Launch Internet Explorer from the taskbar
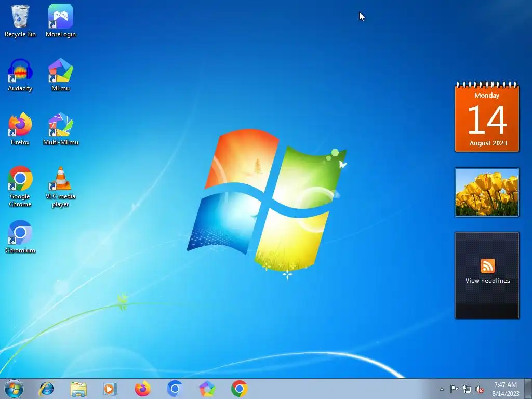Image resolution: width=532 pixels, height=399 pixels. pyautogui.click(x=46, y=389)
